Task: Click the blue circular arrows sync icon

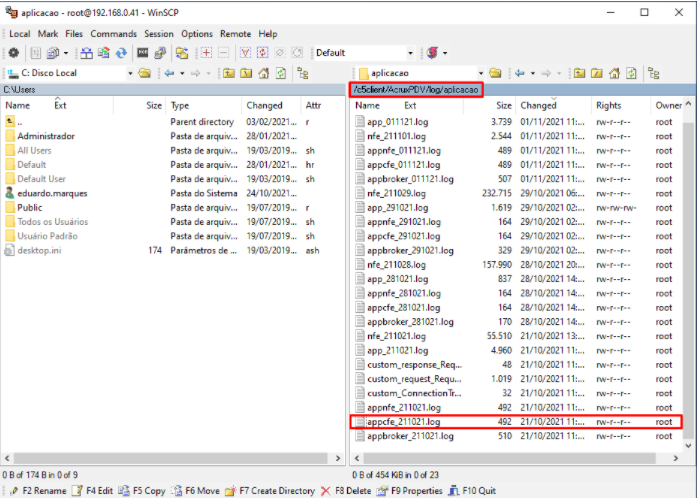Action: pos(121,53)
